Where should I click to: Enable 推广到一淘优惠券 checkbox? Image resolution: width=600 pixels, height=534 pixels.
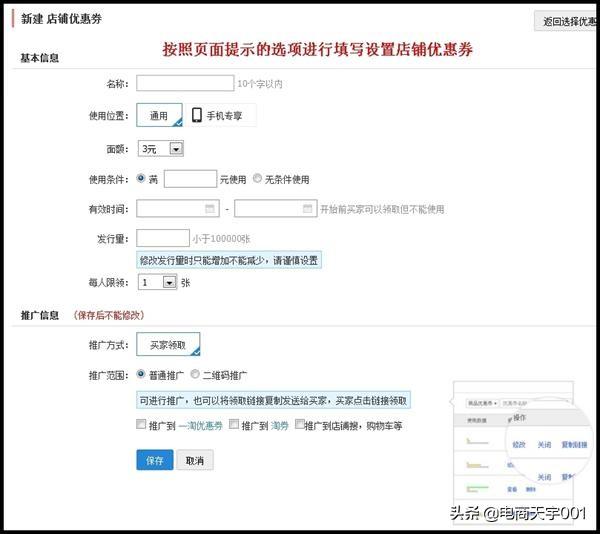coord(141,425)
